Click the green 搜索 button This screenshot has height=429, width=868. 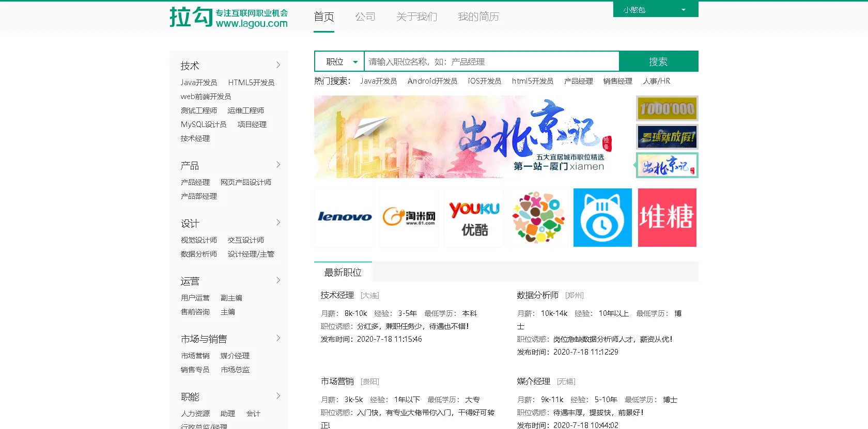658,61
